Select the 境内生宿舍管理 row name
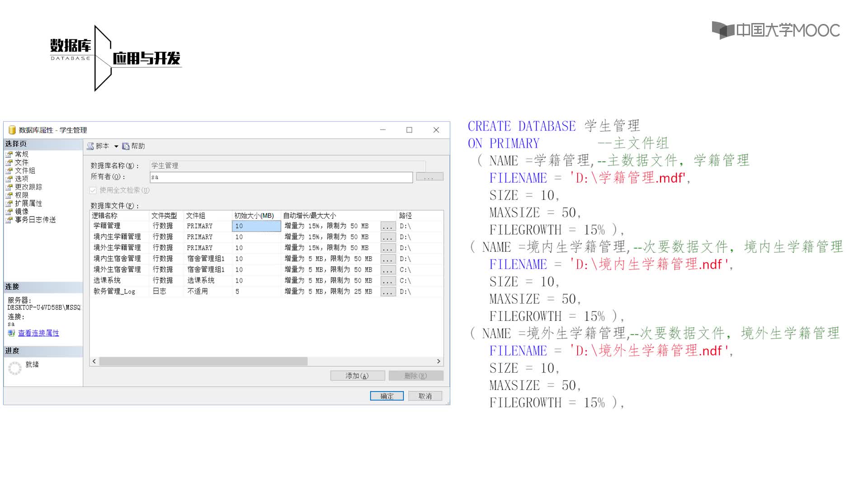 pyautogui.click(x=117, y=258)
